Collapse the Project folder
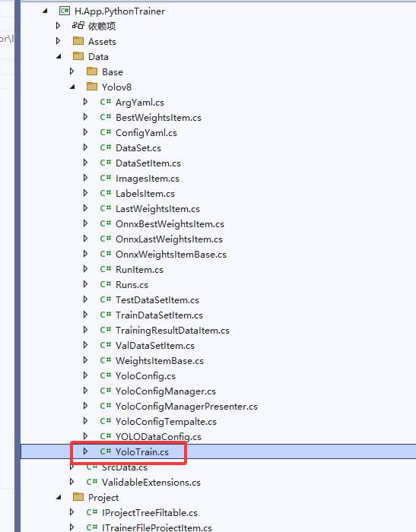Viewport: 416px width, 532px height. click(59, 497)
